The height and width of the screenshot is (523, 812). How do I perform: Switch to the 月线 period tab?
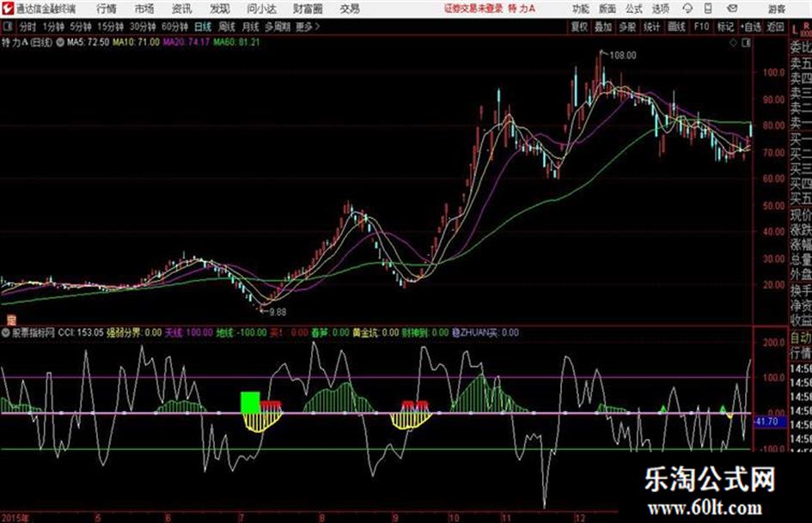pyautogui.click(x=251, y=27)
